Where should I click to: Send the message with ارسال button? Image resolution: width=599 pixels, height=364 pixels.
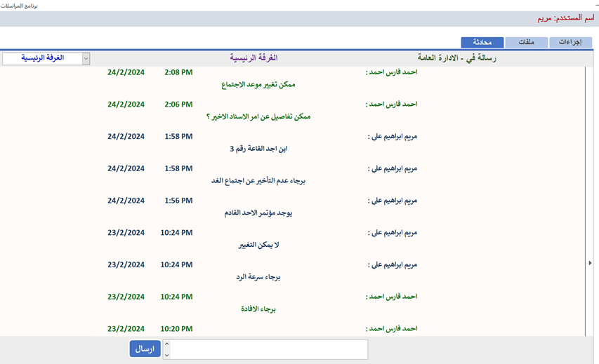pos(145,349)
